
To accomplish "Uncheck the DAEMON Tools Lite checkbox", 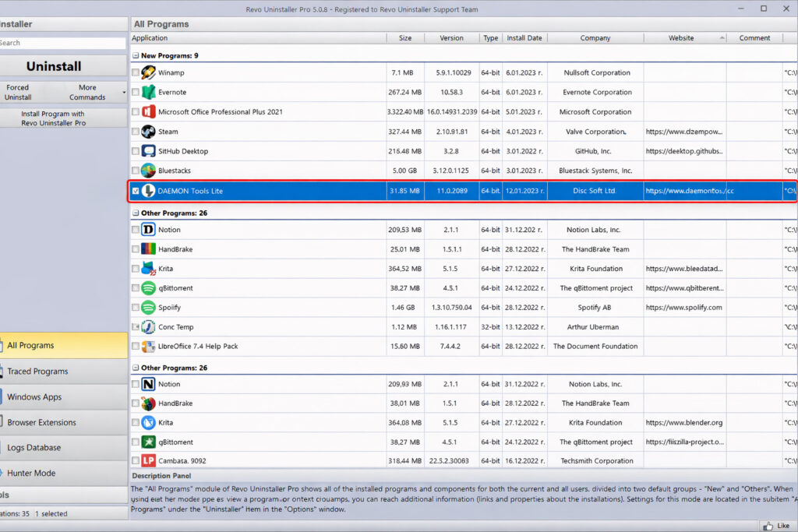I will [136, 191].
